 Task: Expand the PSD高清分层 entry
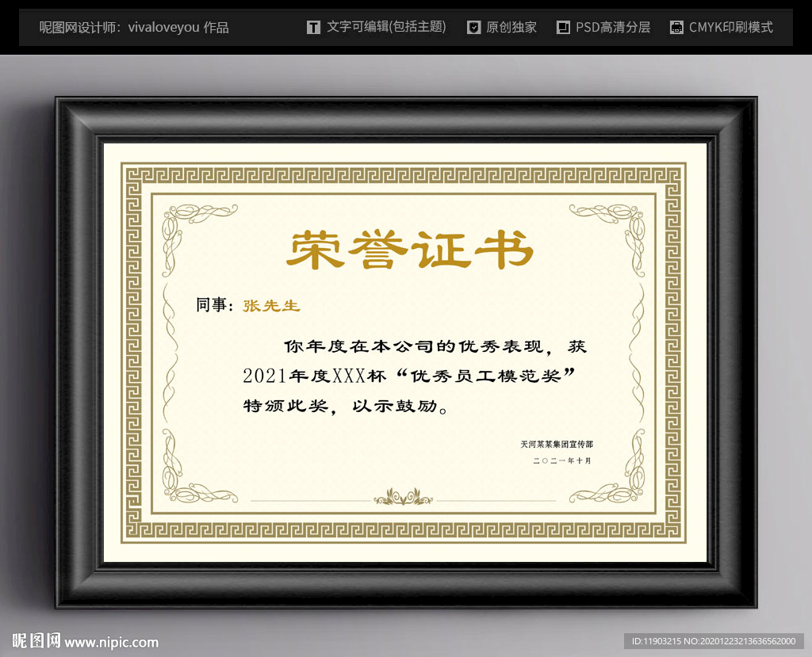coord(612,26)
